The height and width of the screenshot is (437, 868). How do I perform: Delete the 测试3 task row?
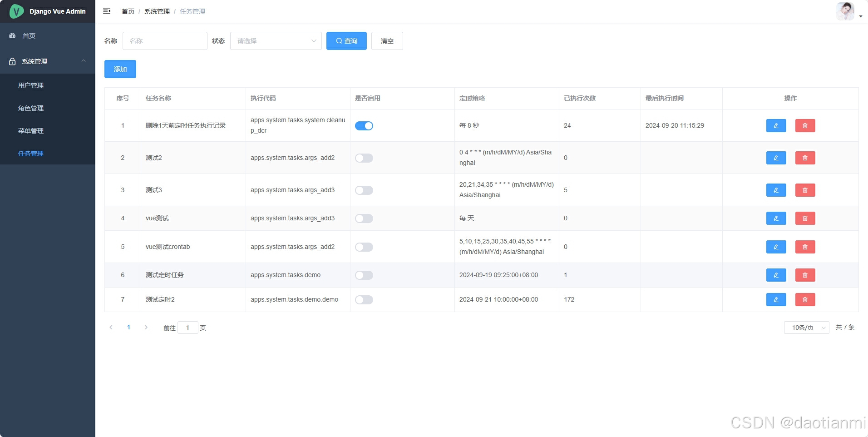point(805,190)
